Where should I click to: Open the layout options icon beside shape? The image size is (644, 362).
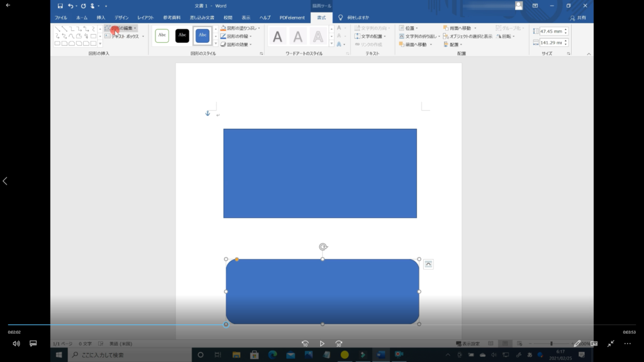[428, 264]
